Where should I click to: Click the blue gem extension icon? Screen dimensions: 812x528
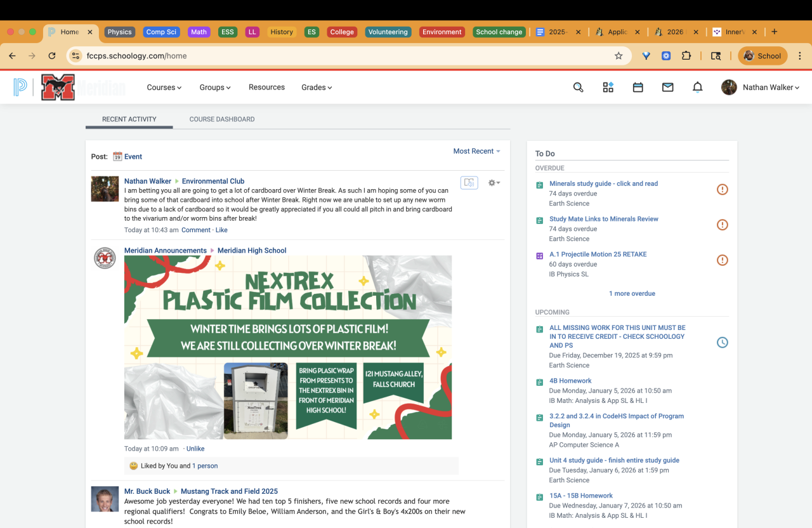tap(646, 56)
